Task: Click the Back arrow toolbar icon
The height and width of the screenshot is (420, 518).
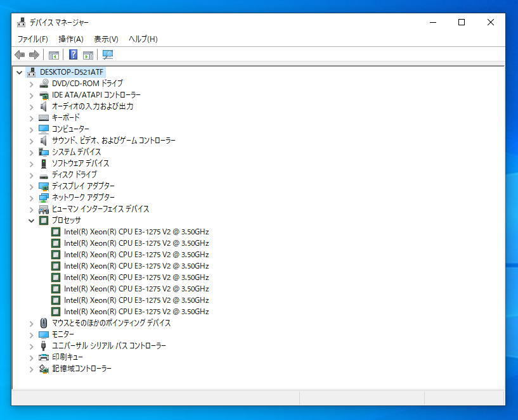Action: (20, 54)
